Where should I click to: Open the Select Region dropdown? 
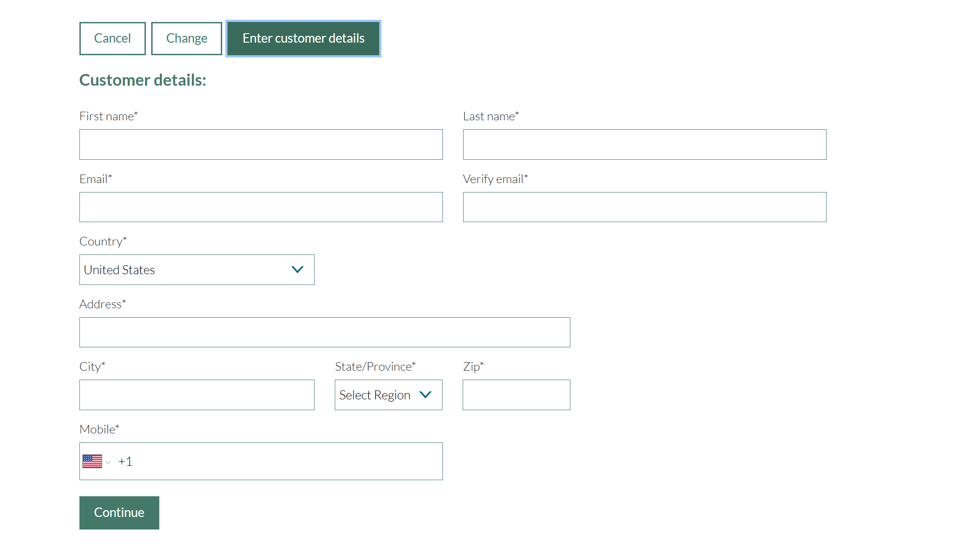tap(388, 395)
